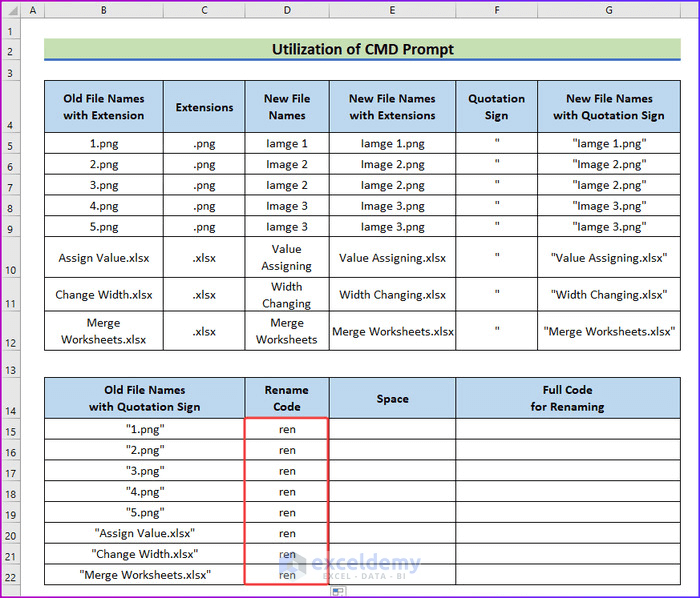Select the 'ren' cell in row 15
700x598 pixels.
(x=287, y=429)
